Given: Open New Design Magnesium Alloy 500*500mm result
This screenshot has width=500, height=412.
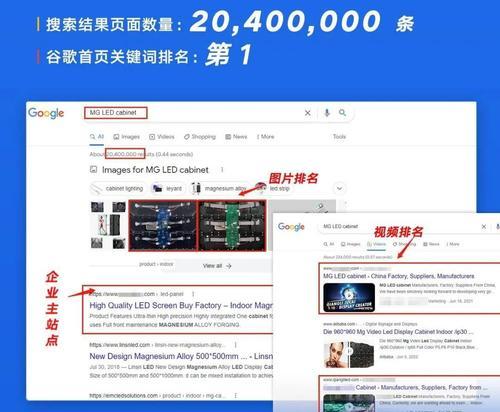Looking at the screenshot, I should coord(181,356).
